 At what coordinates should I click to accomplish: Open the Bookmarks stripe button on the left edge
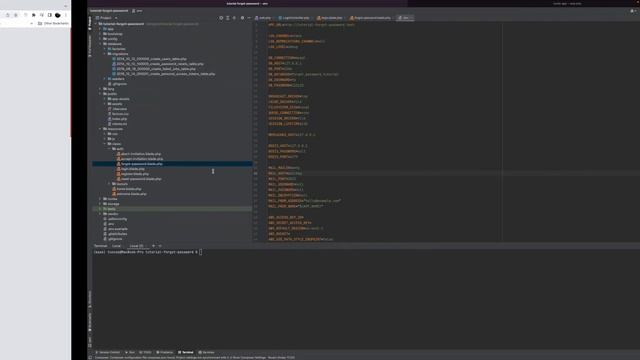[90, 321]
